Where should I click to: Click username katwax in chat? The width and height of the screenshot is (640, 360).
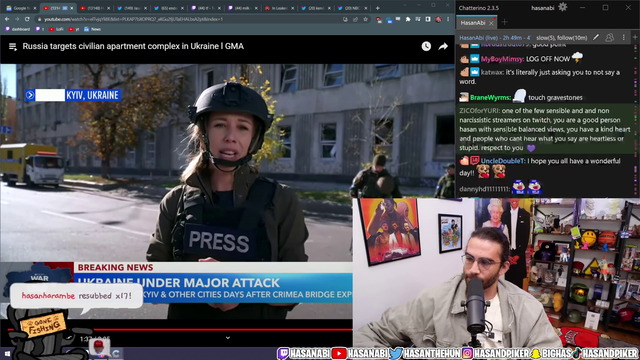(492, 72)
